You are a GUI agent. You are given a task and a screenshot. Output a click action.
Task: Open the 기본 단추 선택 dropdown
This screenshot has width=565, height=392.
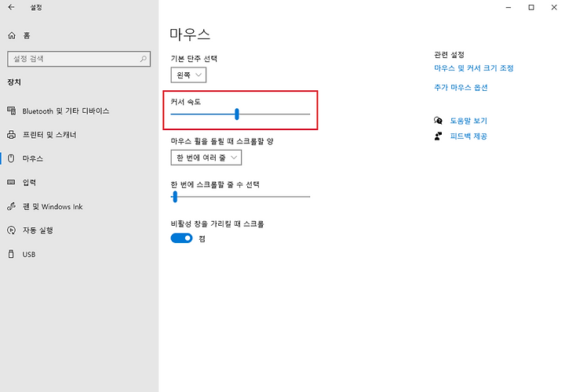click(188, 75)
